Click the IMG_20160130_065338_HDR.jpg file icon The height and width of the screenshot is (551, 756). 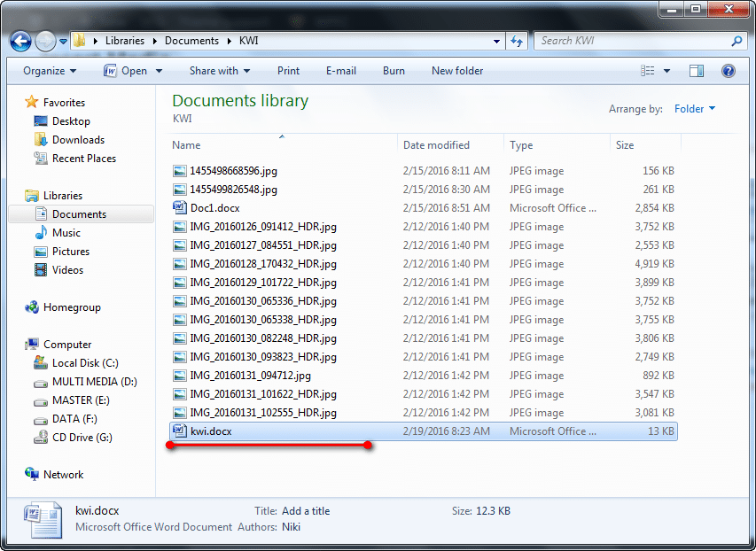[180, 320]
